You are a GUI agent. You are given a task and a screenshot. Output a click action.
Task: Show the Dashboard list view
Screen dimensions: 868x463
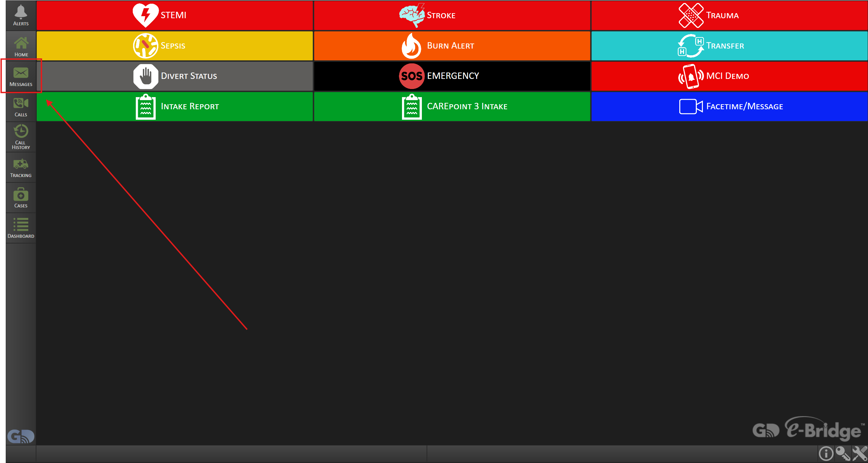click(x=21, y=228)
